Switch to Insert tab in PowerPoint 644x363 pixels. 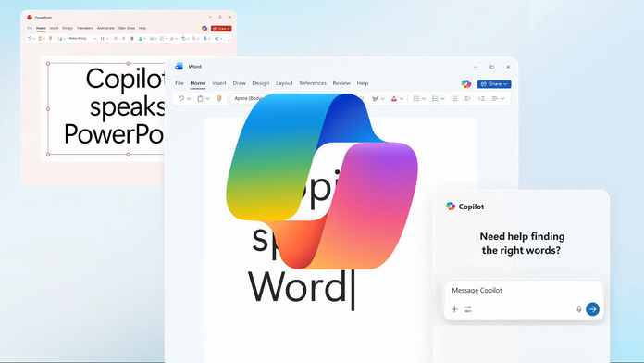click(55, 28)
